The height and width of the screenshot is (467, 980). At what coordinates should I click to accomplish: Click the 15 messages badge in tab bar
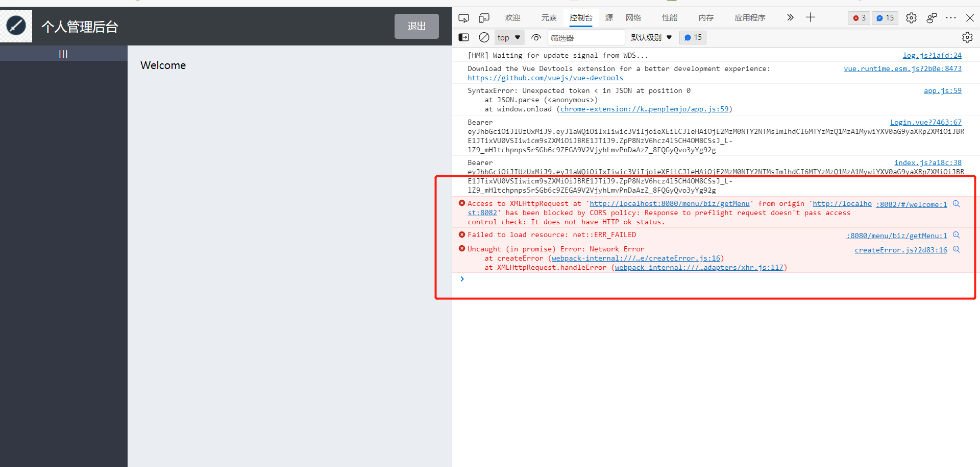[885, 18]
